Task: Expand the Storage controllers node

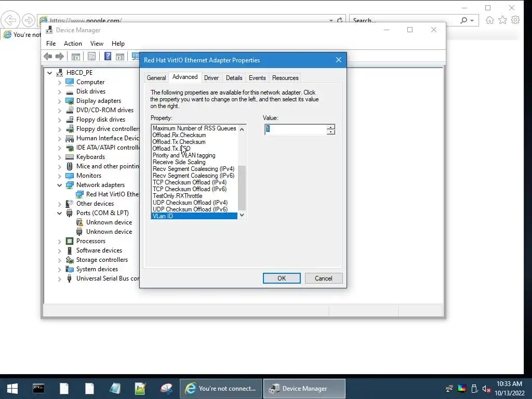Action: pyautogui.click(x=60, y=260)
